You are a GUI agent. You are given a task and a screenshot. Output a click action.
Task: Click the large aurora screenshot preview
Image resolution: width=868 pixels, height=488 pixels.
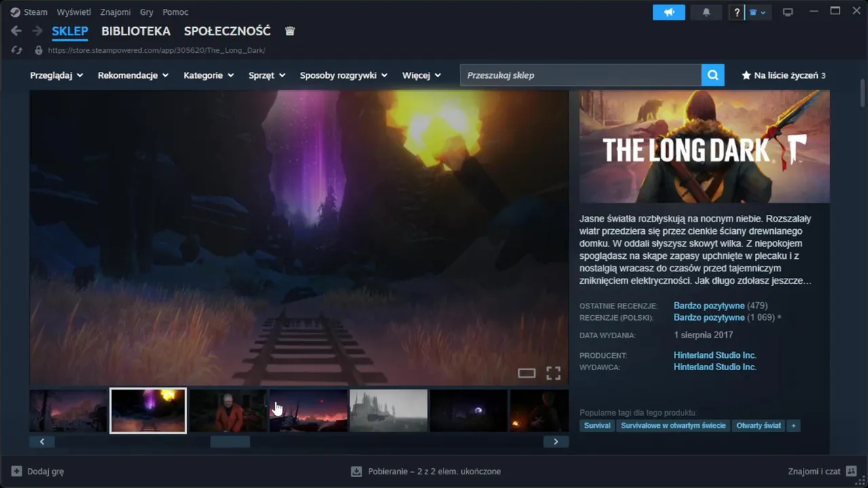tap(299, 238)
